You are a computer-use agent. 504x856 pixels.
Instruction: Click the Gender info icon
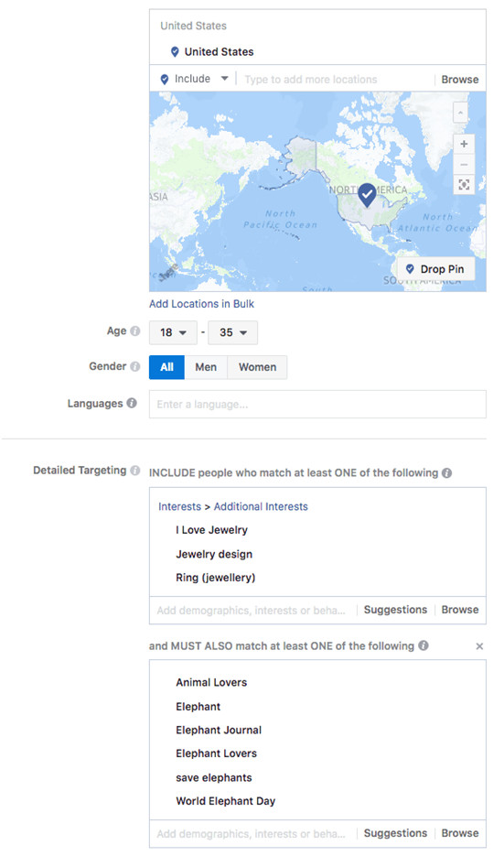135,366
